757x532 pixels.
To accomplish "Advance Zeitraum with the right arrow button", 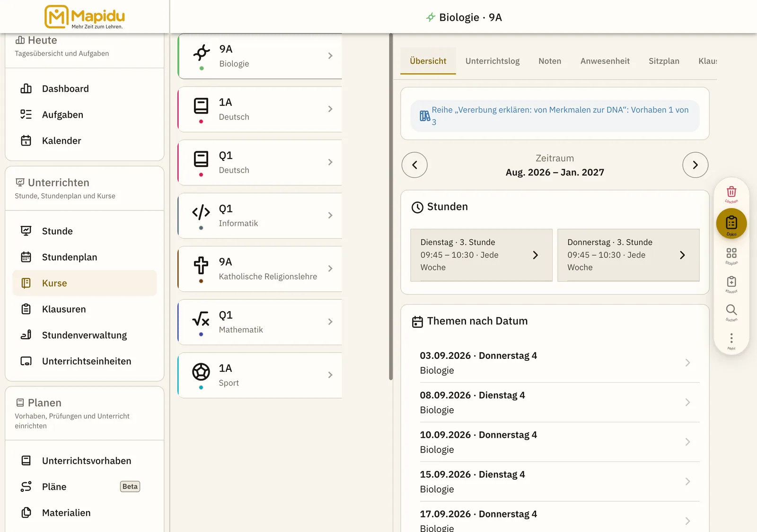I will (695, 165).
